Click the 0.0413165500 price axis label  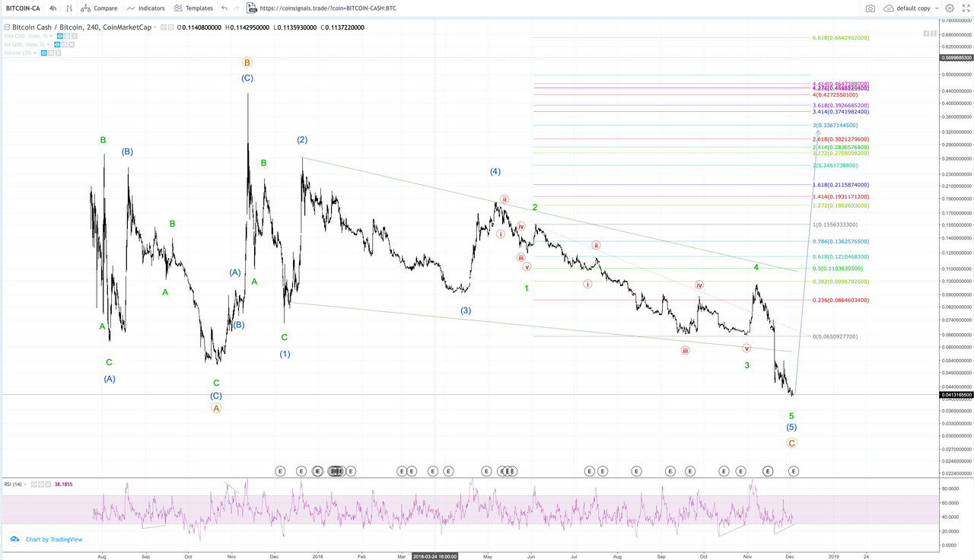(956, 396)
